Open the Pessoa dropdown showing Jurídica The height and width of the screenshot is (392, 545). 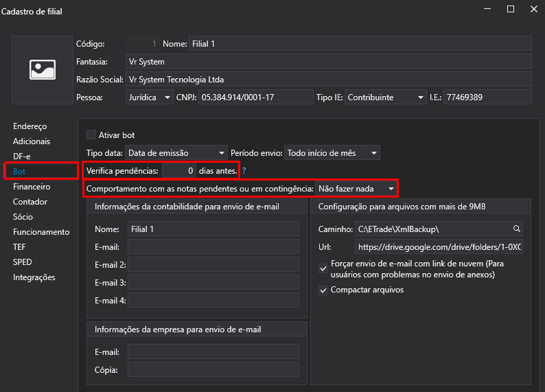click(149, 97)
